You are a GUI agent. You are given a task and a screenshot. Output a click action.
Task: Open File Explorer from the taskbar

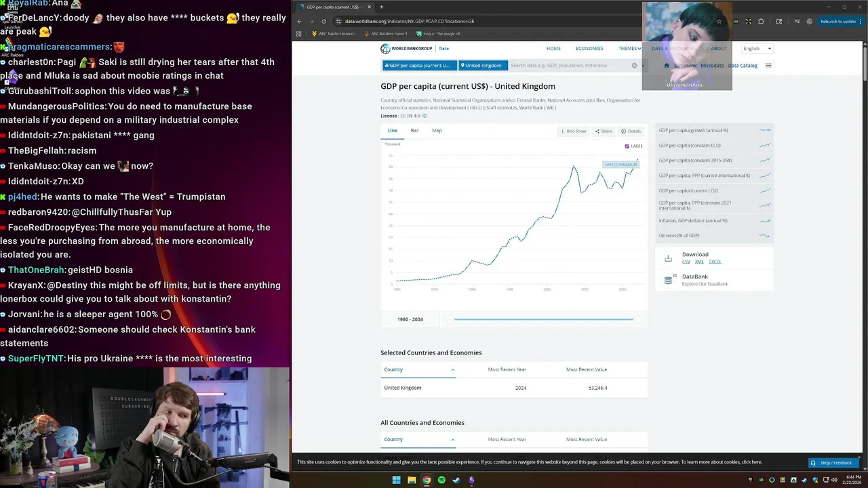point(412,480)
